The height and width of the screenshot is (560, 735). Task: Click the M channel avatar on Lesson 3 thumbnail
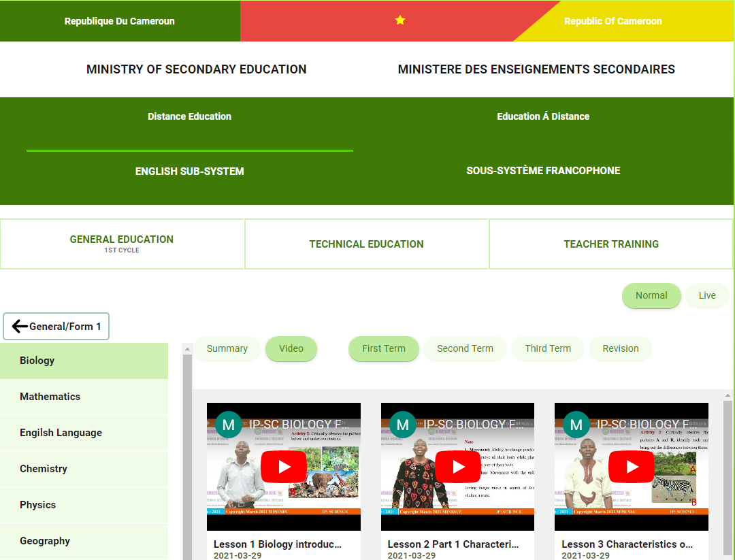point(576,425)
